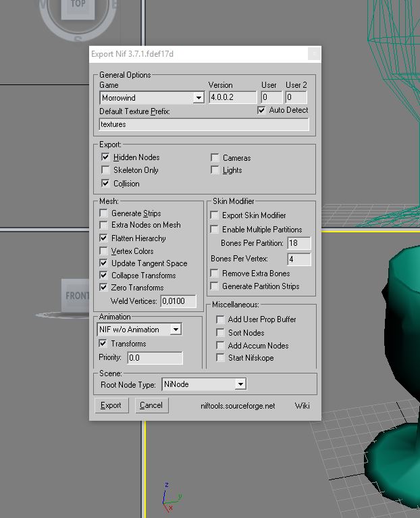Click the FRONT face of ViewCube
420x518 pixels.
(x=76, y=295)
